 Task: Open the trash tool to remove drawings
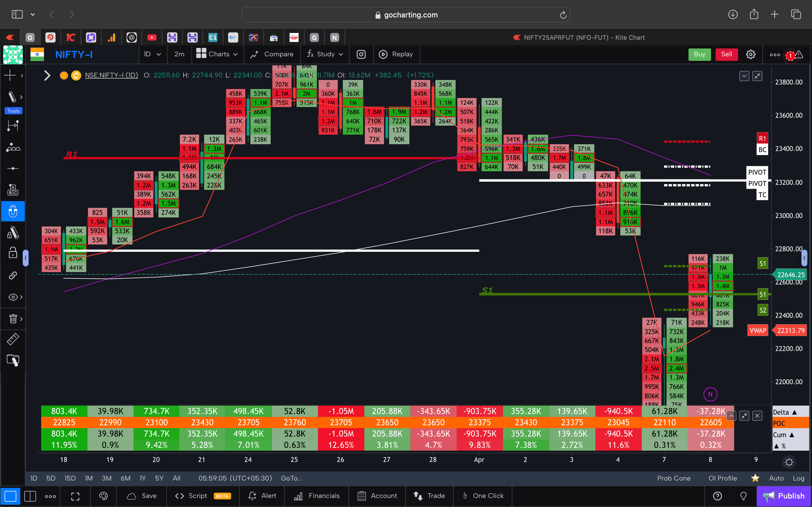(13, 319)
